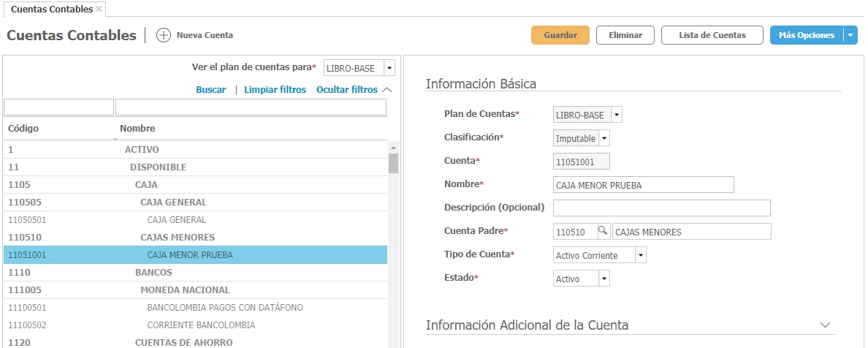Select the BANCOLOMBIA PAGOS CON DATÁFONO account row
This screenshot has height=348, width=868.
[224, 307]
